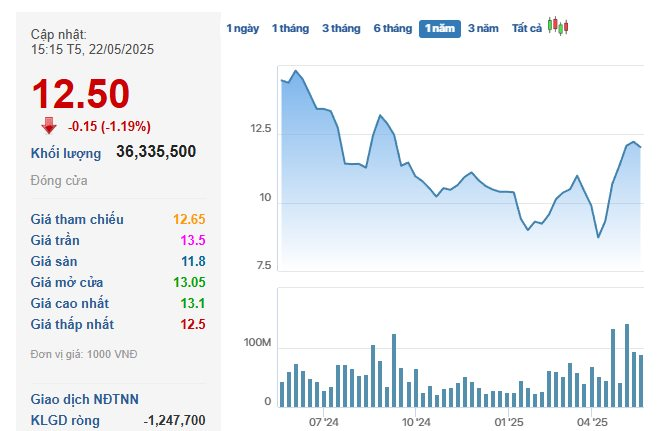Viewport: 660px width, 431px height.
Task: Switch chart to candlestick view
Action: 558,28
